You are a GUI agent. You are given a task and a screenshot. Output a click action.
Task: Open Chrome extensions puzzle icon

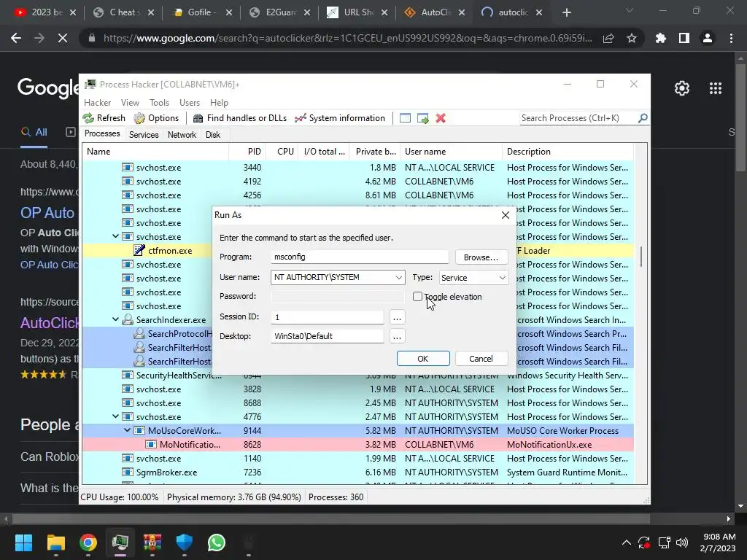point(661,38)
